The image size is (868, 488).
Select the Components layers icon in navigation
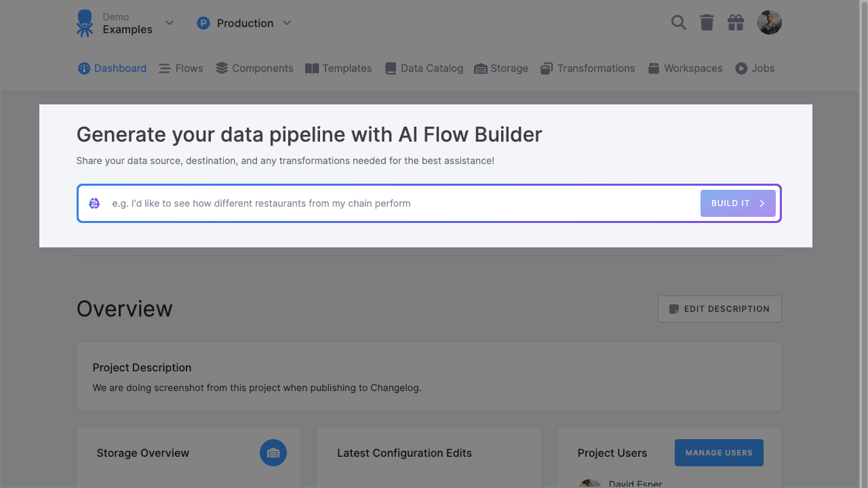coord(220,68)
